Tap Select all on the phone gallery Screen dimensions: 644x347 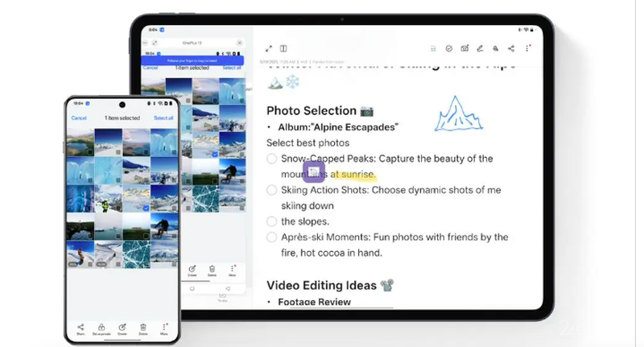coord(163,118)
